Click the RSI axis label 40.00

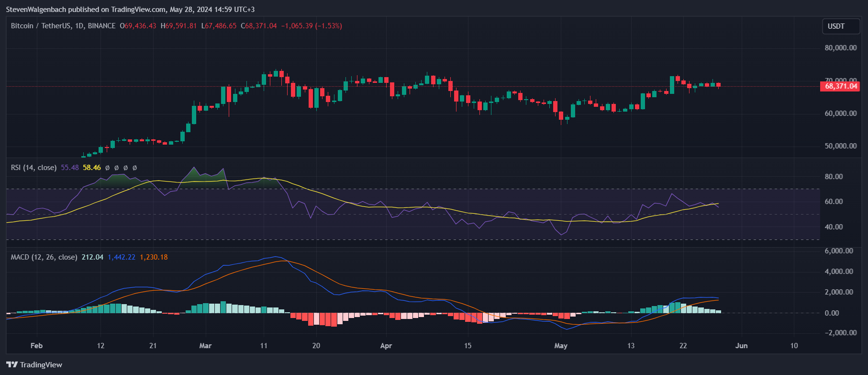(x=834, y=227)
